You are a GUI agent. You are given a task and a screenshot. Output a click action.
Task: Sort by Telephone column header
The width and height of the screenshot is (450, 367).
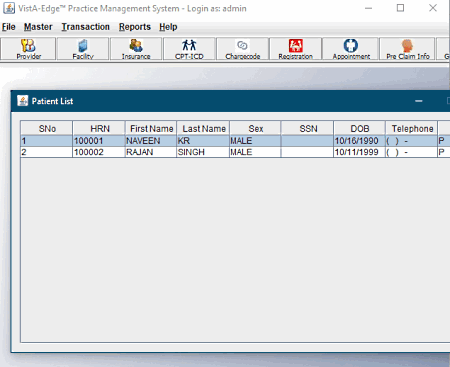412,129
